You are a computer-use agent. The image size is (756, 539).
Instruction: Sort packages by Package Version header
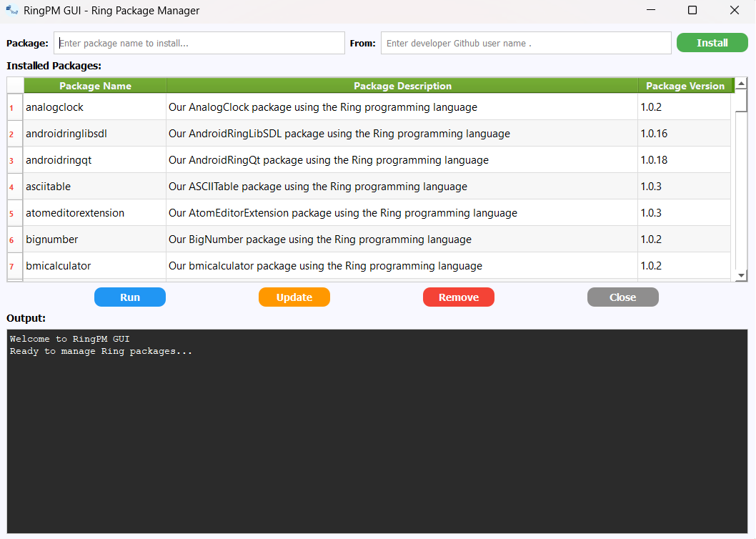point(685,85)
